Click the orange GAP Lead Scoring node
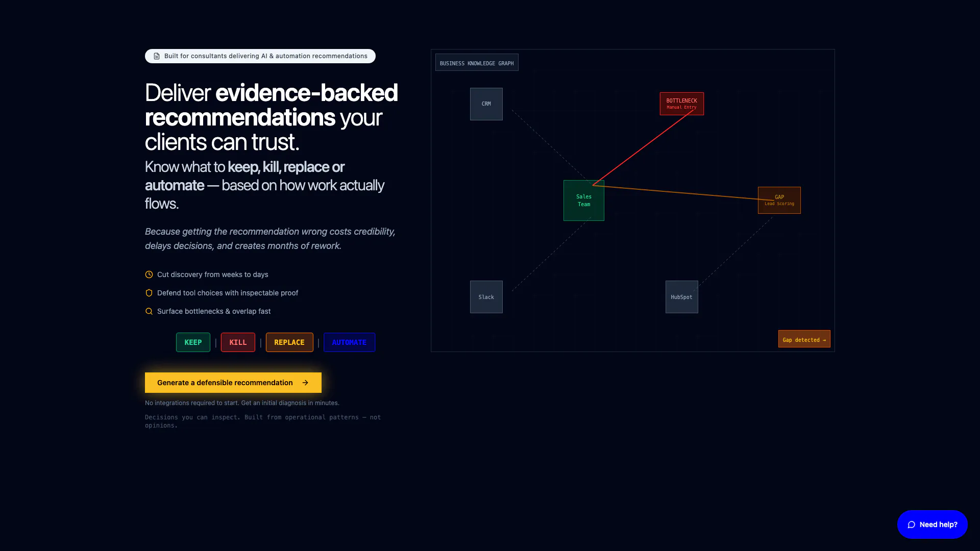 [779, 200]
